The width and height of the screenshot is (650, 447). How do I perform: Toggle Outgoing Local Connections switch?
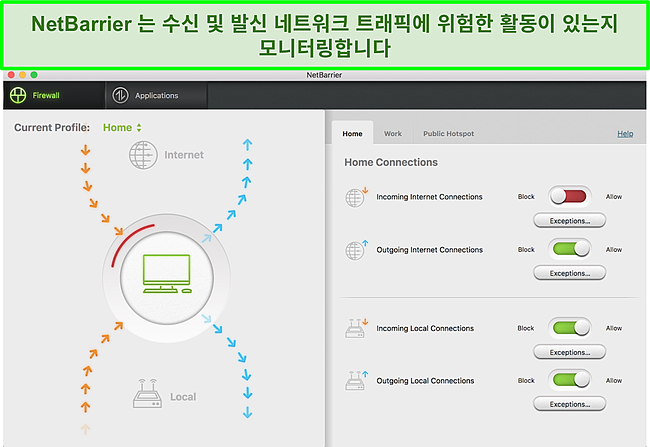pos(570,380)
